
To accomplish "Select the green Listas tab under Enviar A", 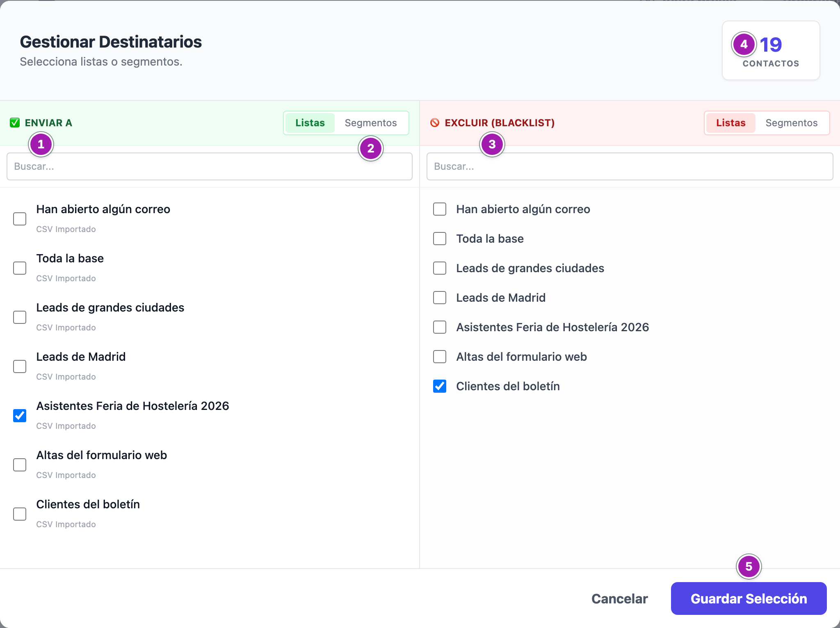I will [x=310, y=123].
